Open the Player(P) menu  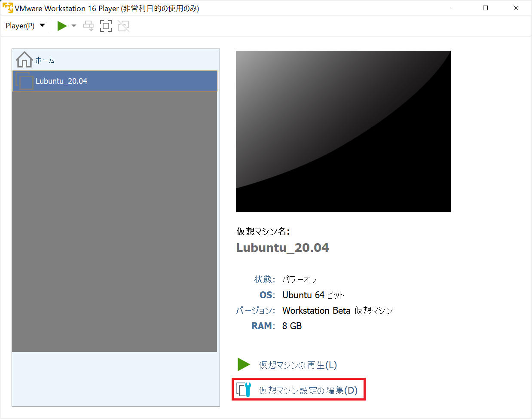[25, 26]
